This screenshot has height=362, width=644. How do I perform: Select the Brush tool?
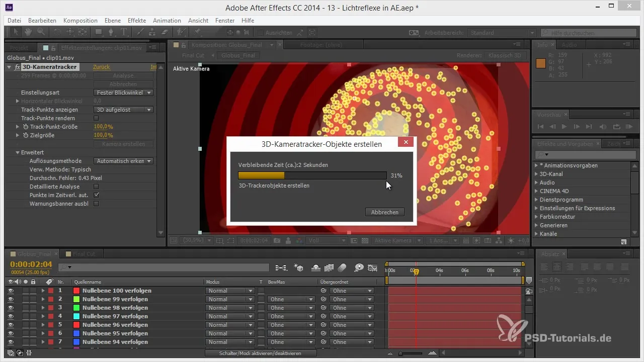click(x=141, y=32)
